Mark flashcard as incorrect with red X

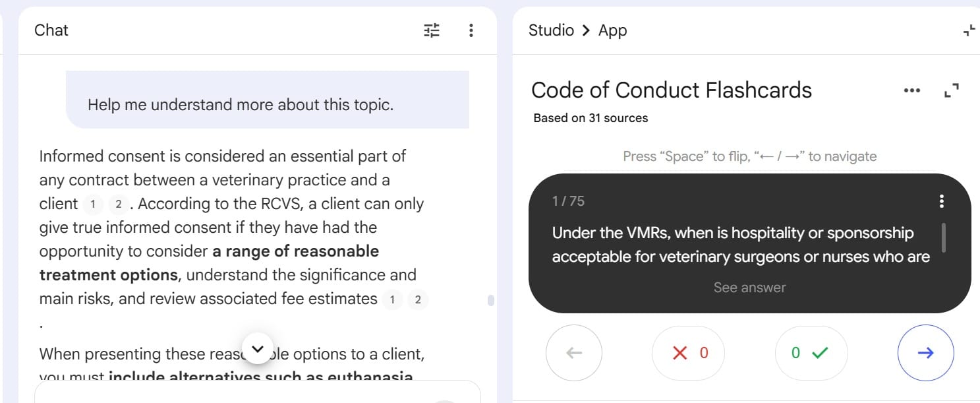coord(688,353)
